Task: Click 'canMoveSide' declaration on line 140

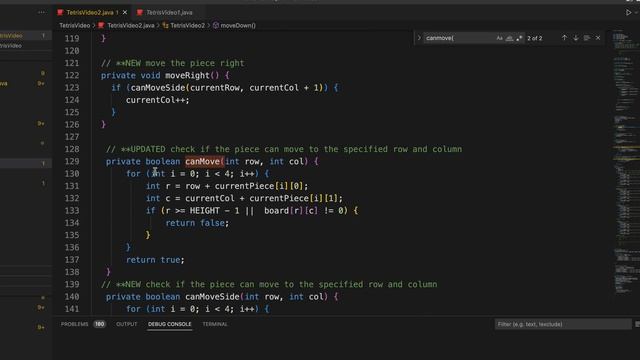Action: point(212,297)
